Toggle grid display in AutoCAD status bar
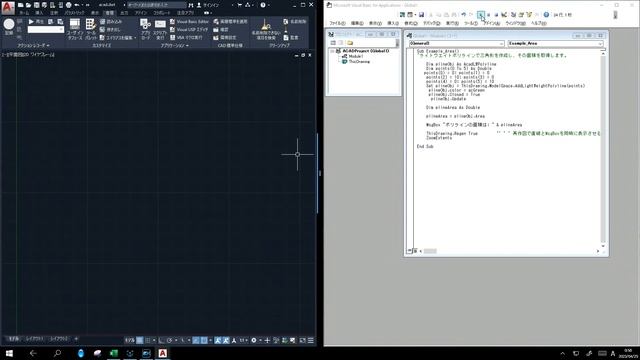 click(x=140, y=340)
